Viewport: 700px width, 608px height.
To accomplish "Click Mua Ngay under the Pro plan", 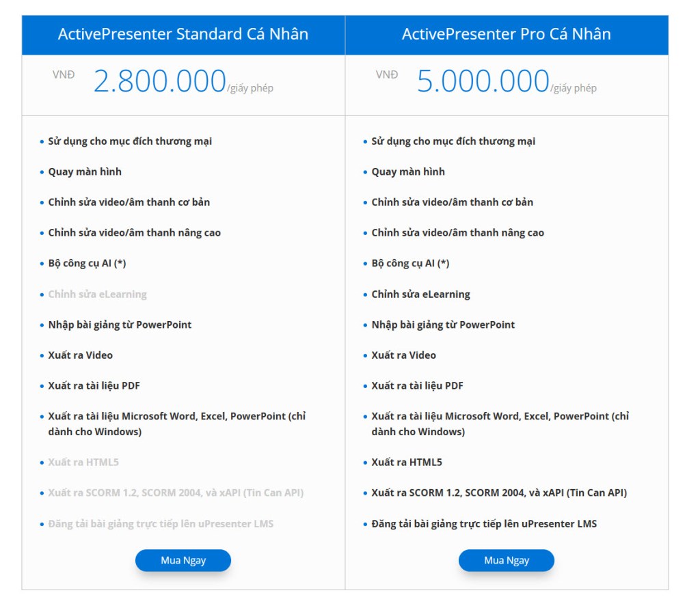I will tap(507, 560).
